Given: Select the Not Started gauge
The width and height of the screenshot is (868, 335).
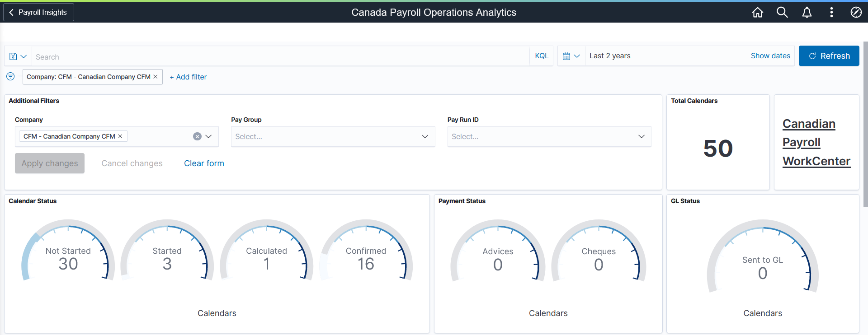Looking at the screenshot, I should [68, 251].
